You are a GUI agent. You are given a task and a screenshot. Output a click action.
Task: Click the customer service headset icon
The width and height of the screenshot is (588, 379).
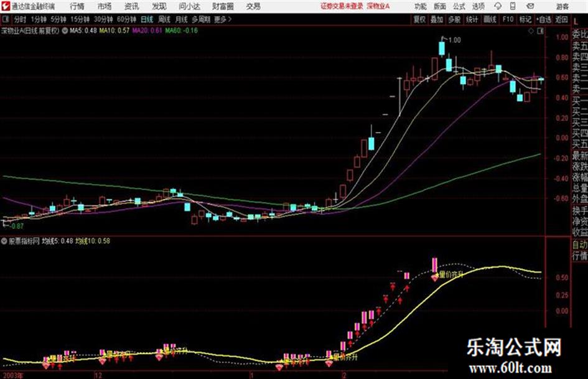click(498, 6)
